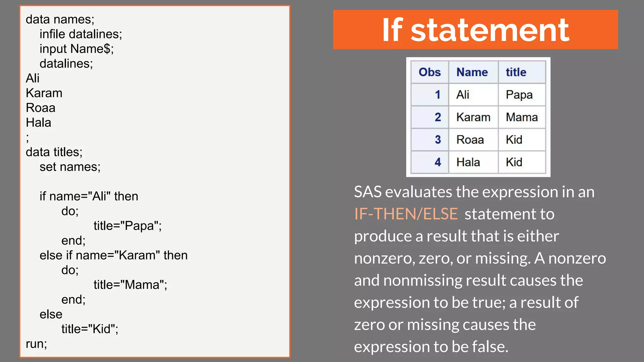This screenshot has height=362, width=644.
Task: Click the 'run;' statement at code bottom
Action: click(x=36, y=344)
